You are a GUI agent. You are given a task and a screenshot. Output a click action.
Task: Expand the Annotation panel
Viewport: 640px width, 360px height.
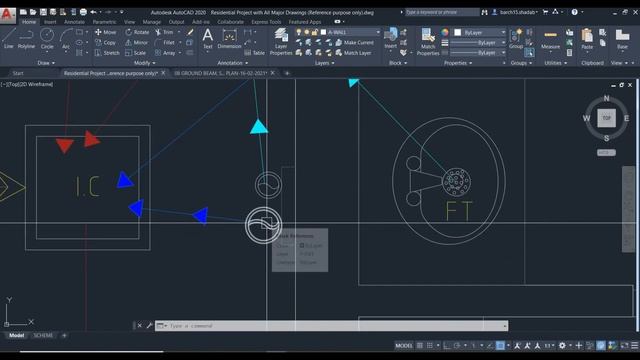[x=232, y=63]
